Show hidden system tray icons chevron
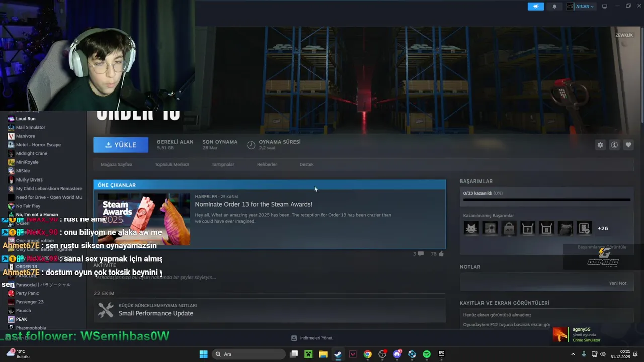Image resolution: width=644 pixels, height=362 pixels. click(x=573, y=354)
